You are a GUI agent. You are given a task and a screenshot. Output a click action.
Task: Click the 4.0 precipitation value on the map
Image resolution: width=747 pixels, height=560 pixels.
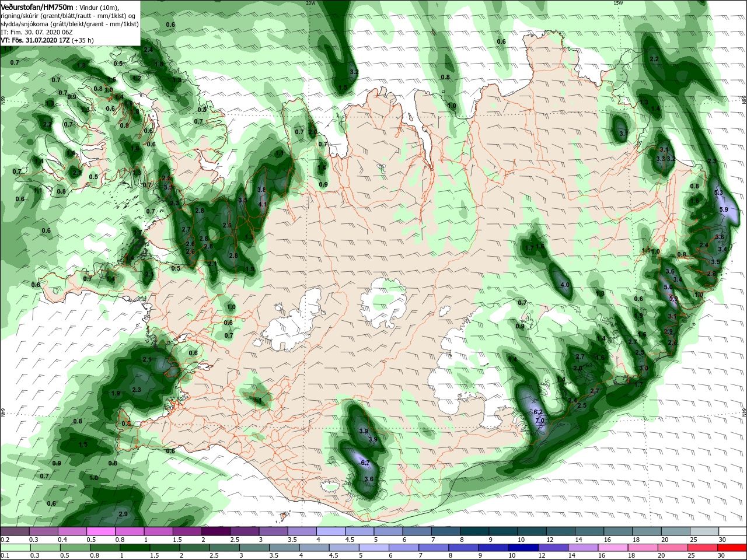pyautogui.click(x=565, y=285)
